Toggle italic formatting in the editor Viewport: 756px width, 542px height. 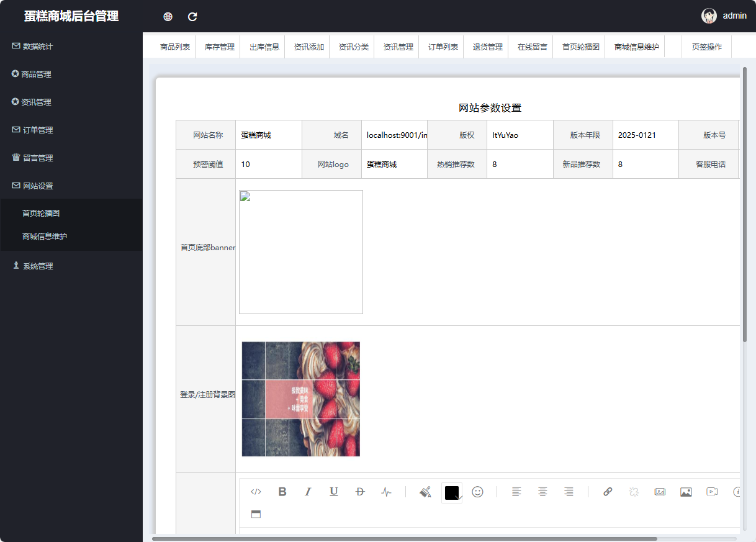308,492
